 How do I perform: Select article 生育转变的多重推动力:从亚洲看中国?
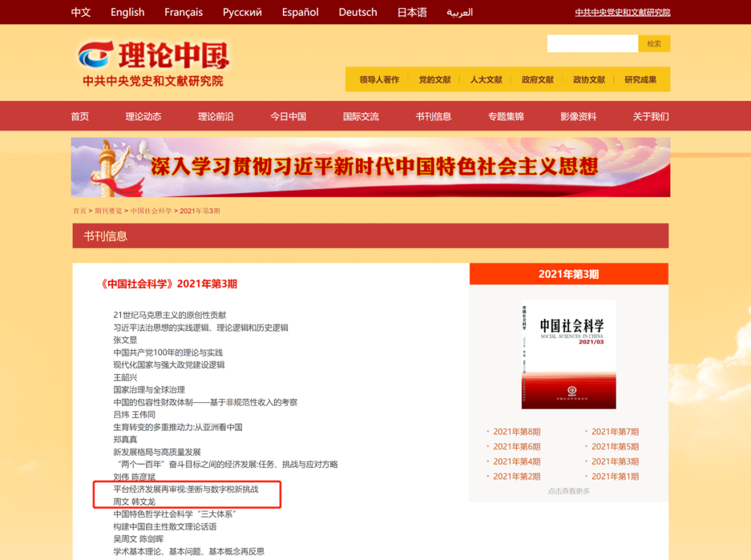178,427
